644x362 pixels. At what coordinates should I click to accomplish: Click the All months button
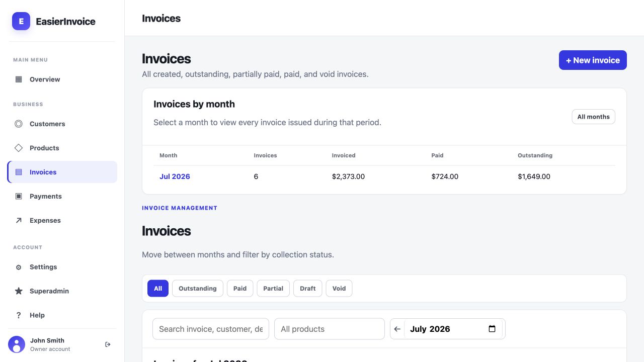tap(593, 117)
